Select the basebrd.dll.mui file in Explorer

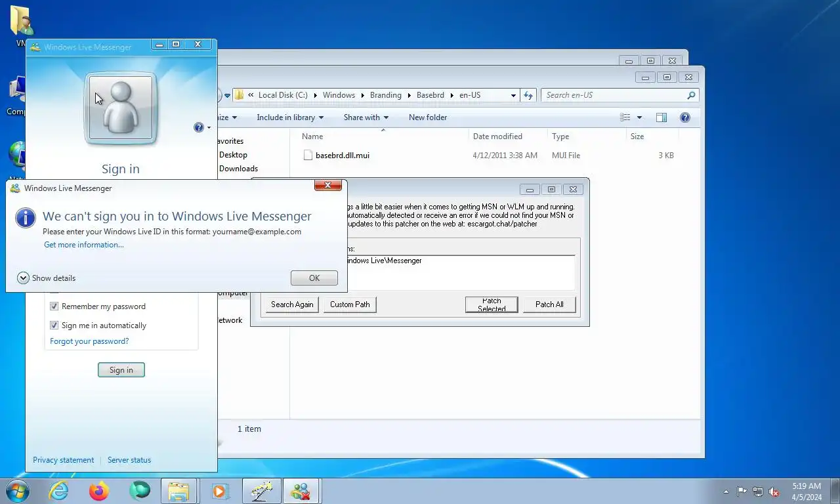point(342,156)
